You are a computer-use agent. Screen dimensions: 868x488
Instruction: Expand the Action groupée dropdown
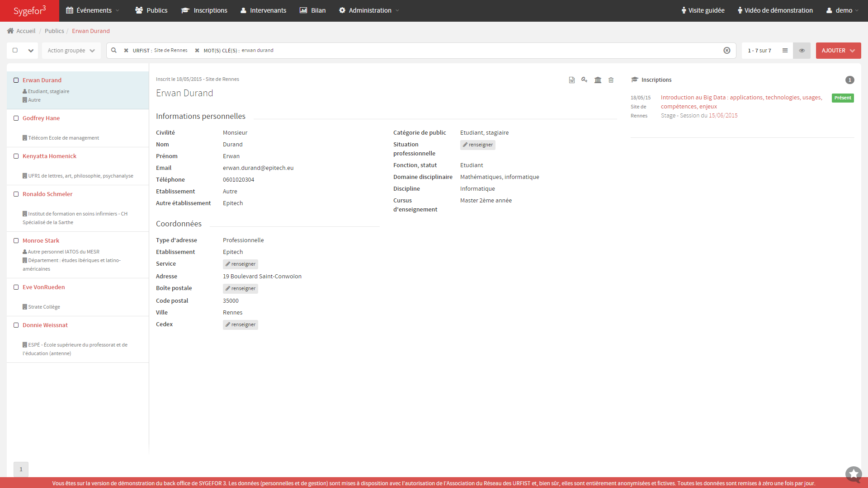click(71, 51)
